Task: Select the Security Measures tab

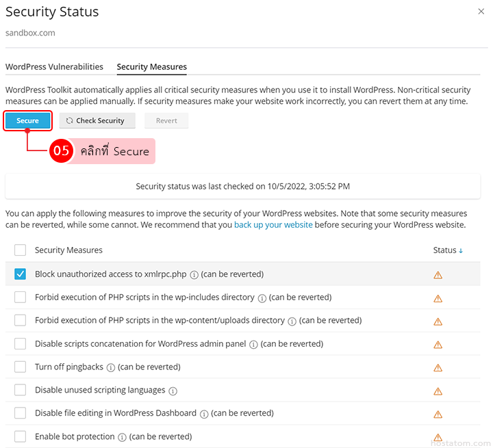Action: pos(151,67)
